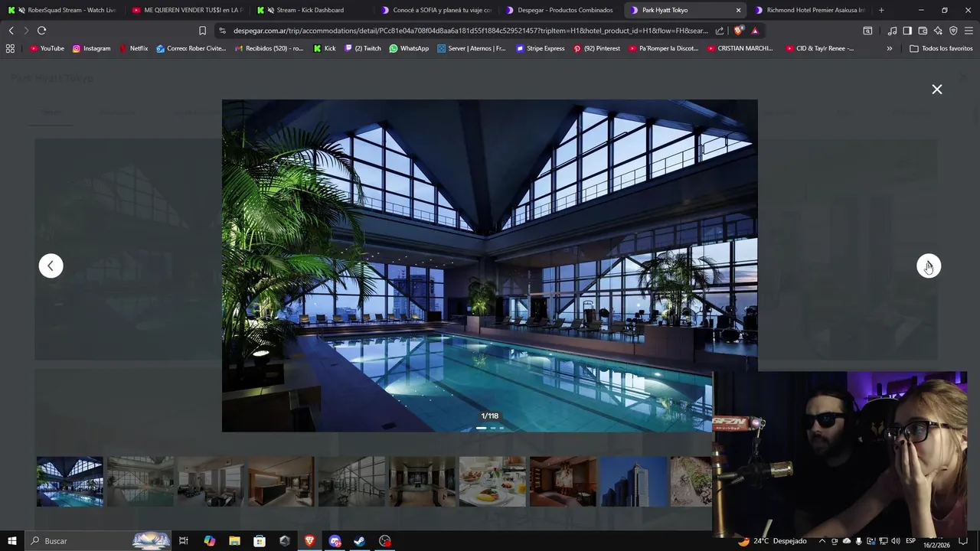Share this page via the share icon
Image resolution: width=980 pixels, height=551 pixels.
click(720, 31)
